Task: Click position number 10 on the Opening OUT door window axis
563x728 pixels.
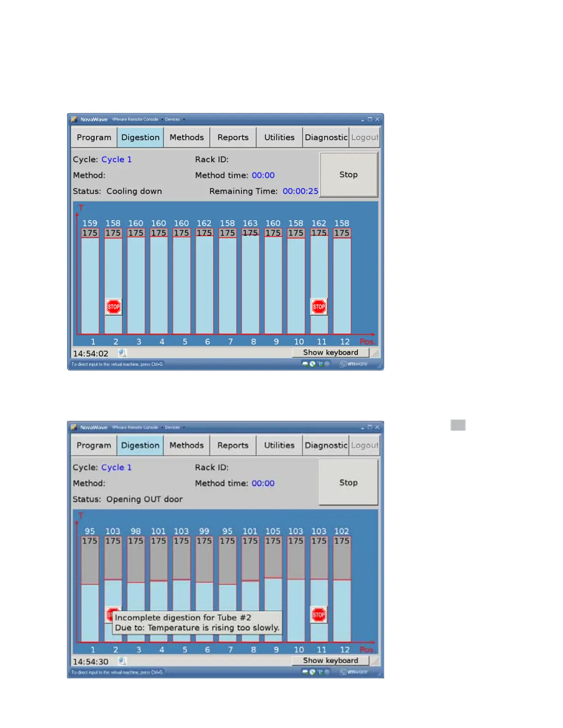Action: pos(299,649)
